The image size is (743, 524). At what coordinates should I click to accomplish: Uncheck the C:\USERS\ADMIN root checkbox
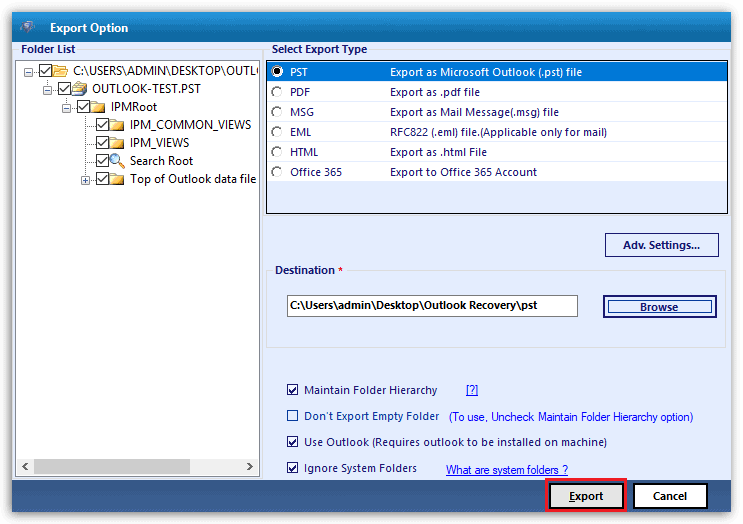(x=45, y=71)
